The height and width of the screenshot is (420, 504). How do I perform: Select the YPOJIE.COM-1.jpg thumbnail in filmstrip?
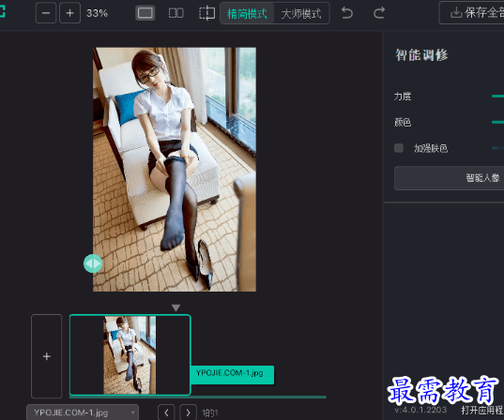pyautogui.click(x=130, y=354)
